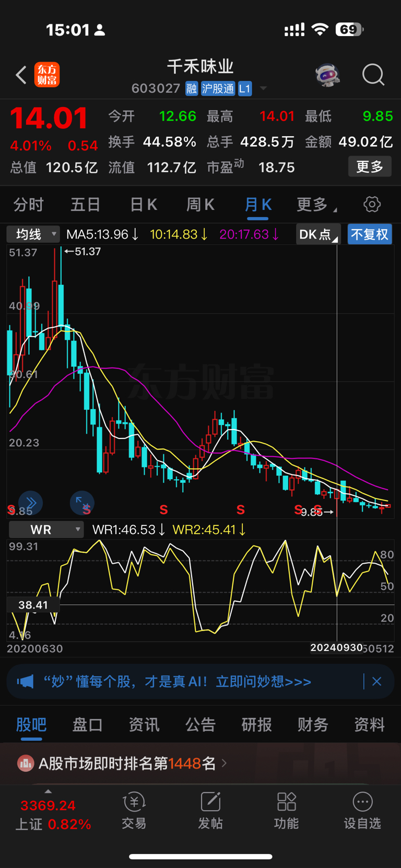Tap the 20:17.63 MA20 label

(x=250, y=234)
